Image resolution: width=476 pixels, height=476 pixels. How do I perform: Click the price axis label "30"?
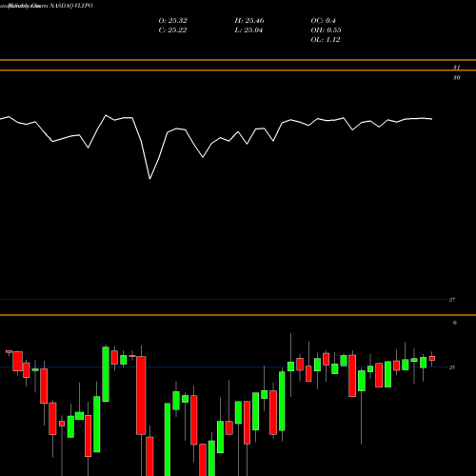click(x=456, y=78)
